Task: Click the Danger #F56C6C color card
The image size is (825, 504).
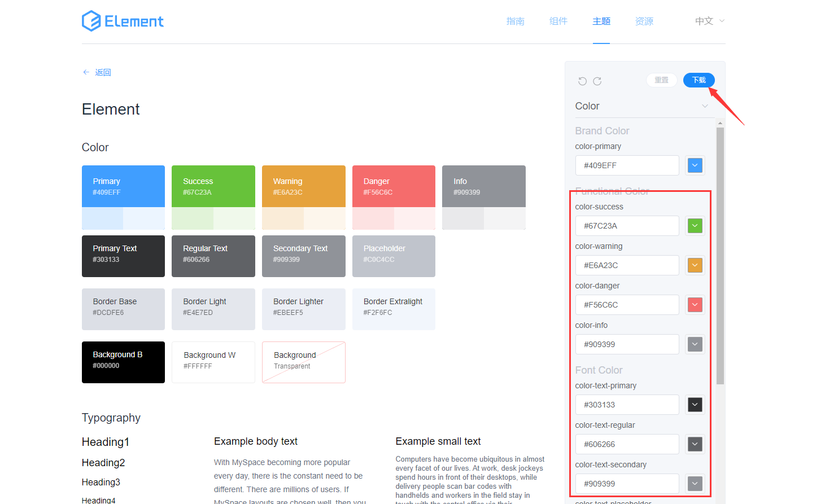Action: [x=394, y=198]
